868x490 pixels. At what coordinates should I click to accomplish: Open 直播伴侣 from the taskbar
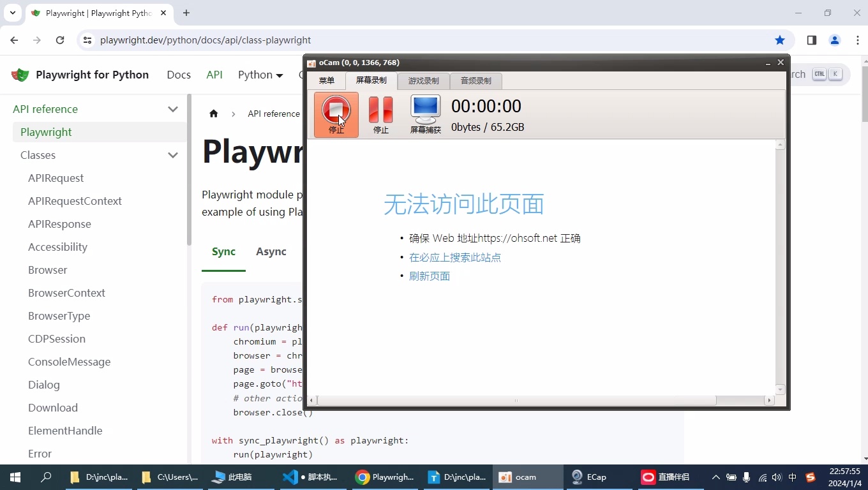(666, 477)
